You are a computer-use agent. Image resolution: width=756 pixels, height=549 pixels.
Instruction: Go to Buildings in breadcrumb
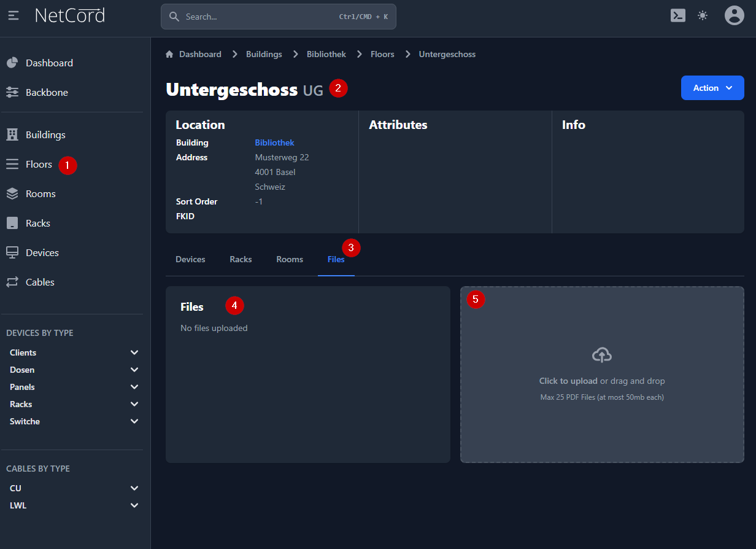point(264,54)
